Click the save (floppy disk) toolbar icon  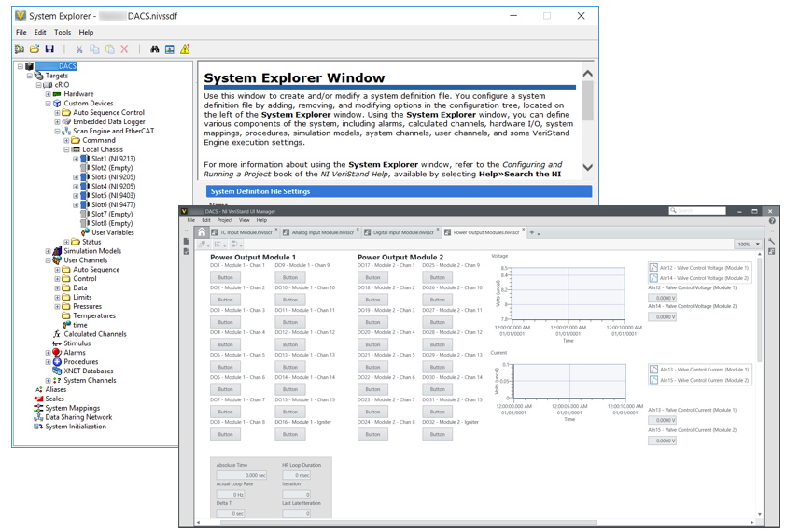coord(49,49)
